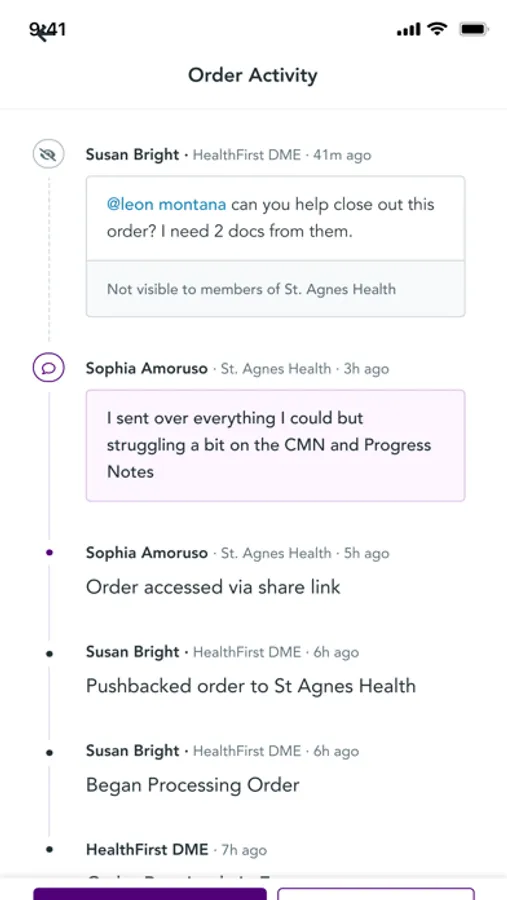Tap the back arrow at top left
The width and height of the screenshot is (507, 900).
click(x=41, y=35)
